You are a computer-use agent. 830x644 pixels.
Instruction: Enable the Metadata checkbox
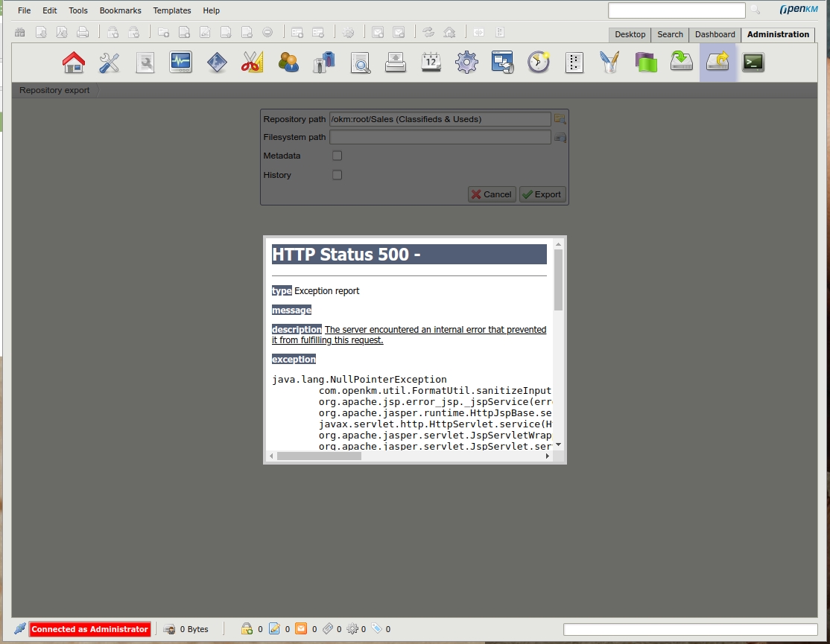click(x=337, y=156)
